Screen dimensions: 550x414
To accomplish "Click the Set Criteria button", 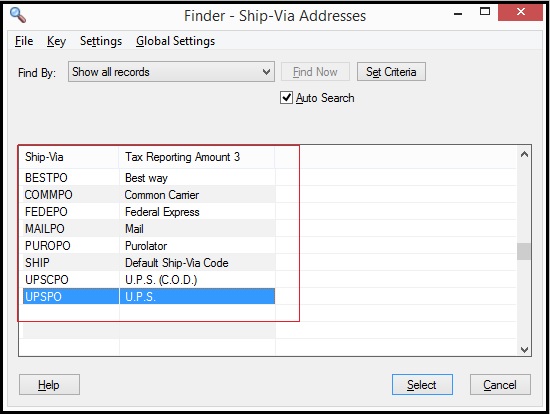I will click(391, 72).
